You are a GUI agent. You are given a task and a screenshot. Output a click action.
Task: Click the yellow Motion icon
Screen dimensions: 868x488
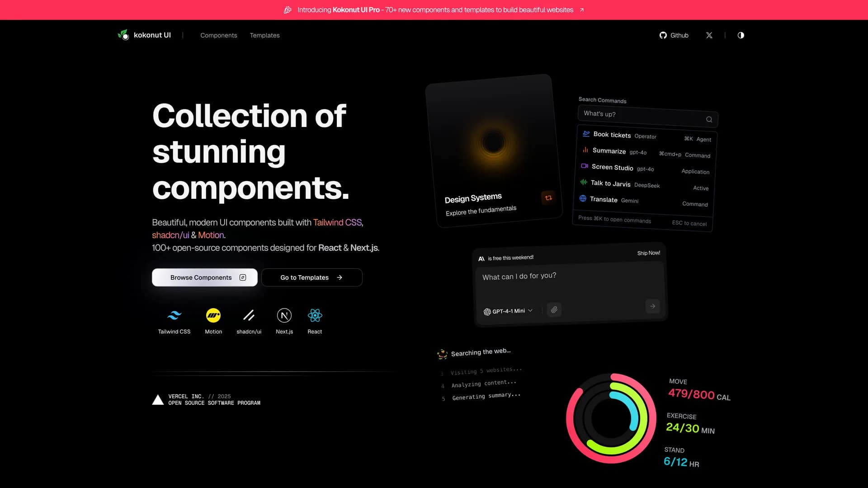pos(213,315)
